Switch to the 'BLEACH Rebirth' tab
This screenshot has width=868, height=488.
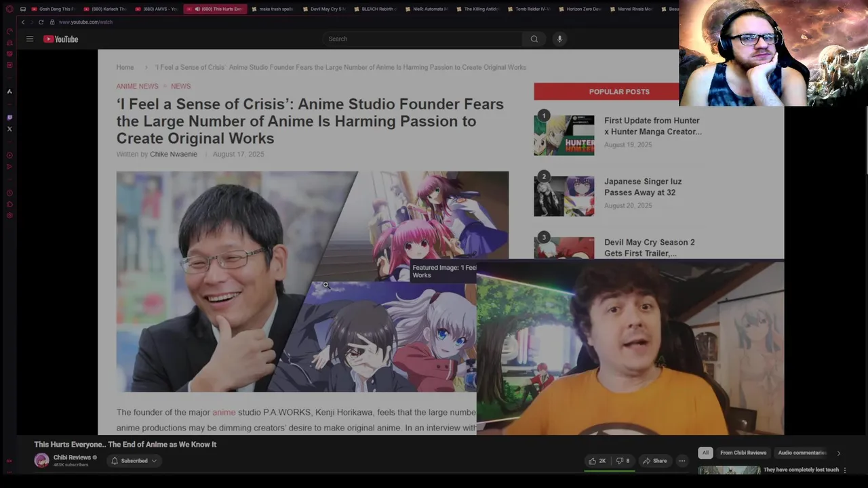pyautogui.click(x=375, y=9)
